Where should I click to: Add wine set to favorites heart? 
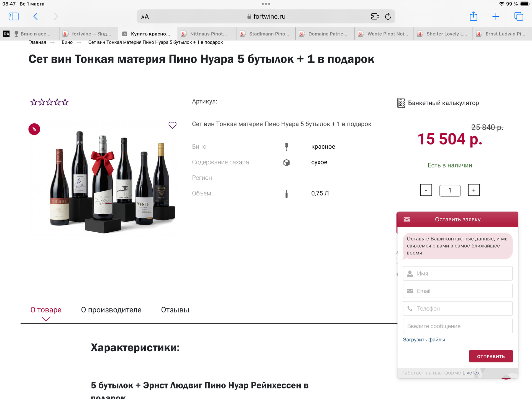pyautogui.click(x=172, y=125)
